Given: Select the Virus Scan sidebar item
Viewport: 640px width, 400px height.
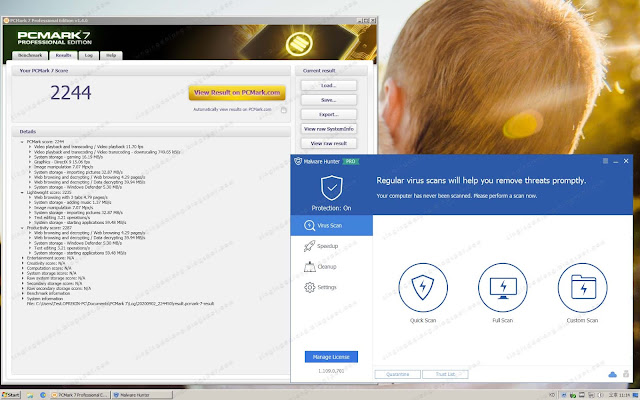Looking at the screenshot, I should point(331,225).
